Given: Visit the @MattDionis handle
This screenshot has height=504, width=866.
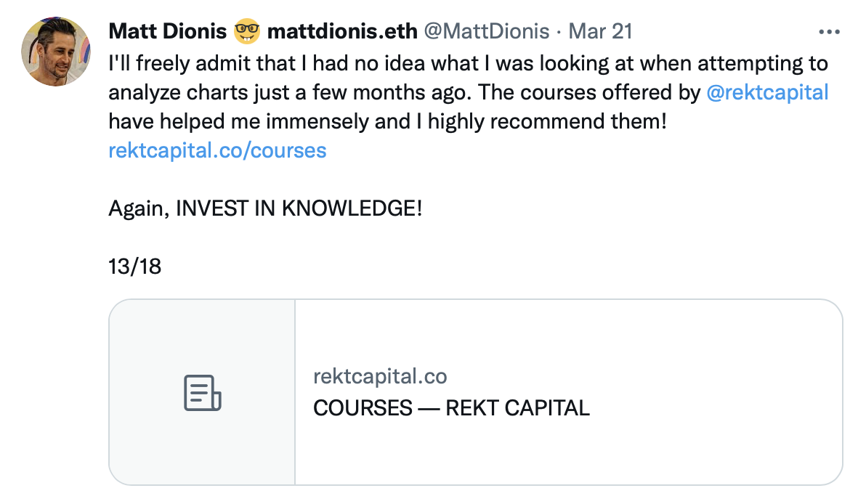Looking at the screenshot, I should point(486,32).
